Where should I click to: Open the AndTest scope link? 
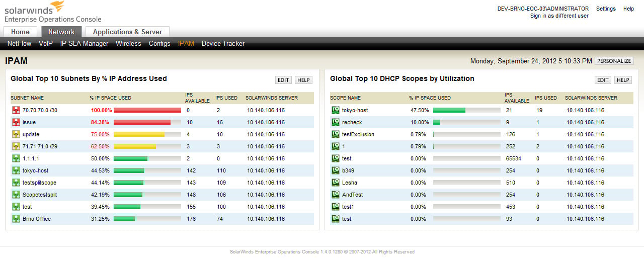(x=352, y=195)
